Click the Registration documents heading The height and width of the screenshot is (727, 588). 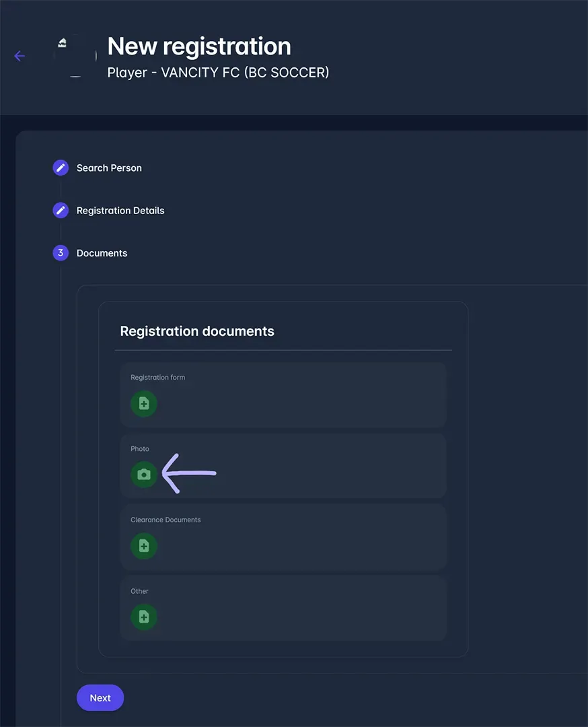(197, 331)
